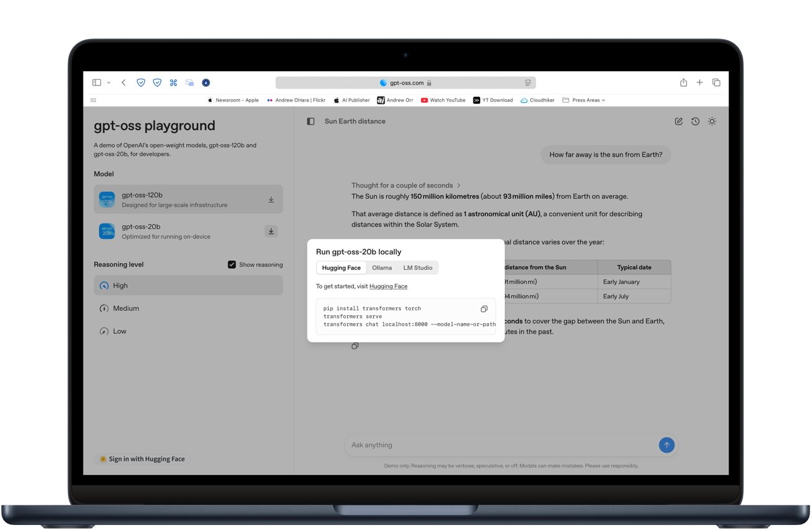Screen dimensions: 812x530
Task: Switch to the LM Studio tab
Action: (x=418, y=268)
